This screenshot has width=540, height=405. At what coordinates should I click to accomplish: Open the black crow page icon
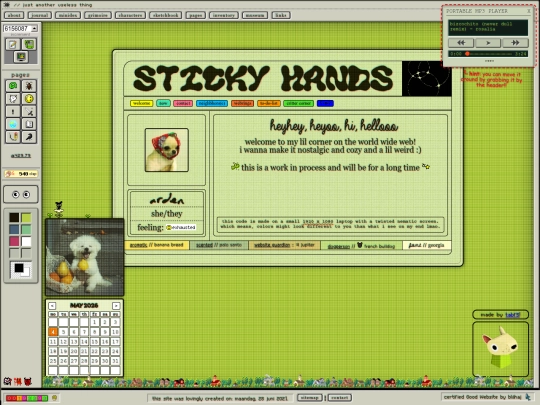29,137
